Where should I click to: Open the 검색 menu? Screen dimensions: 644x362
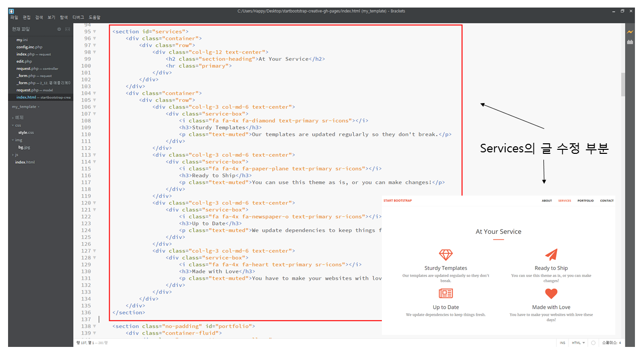click(x=39, y=17)
